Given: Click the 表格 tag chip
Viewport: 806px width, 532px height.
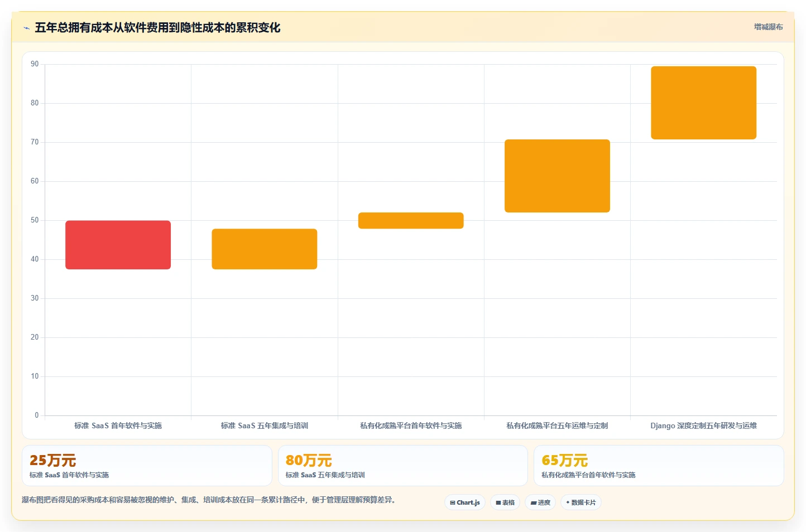Looking at the screenshot, I should click(505, 502).
